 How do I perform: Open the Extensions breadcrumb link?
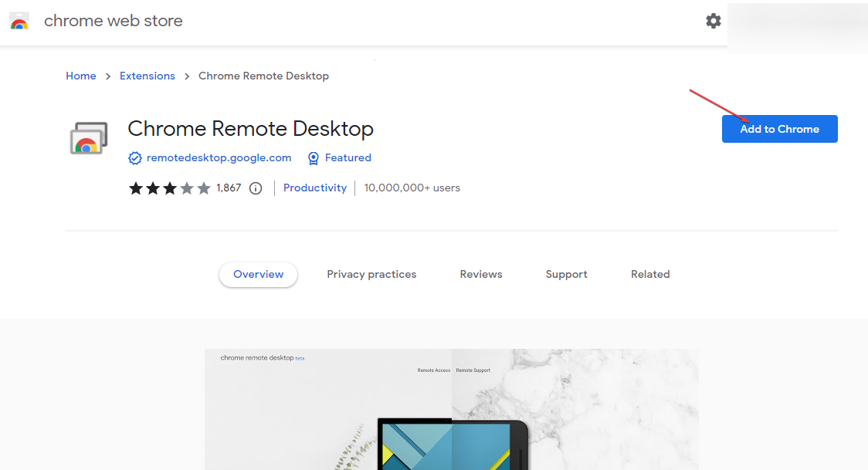click(x=147, y=76)
